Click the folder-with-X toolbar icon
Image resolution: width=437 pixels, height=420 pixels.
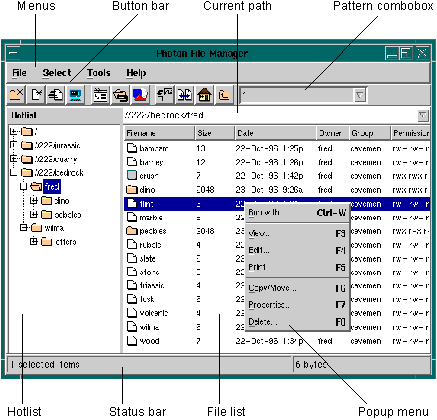coord(16,95)
